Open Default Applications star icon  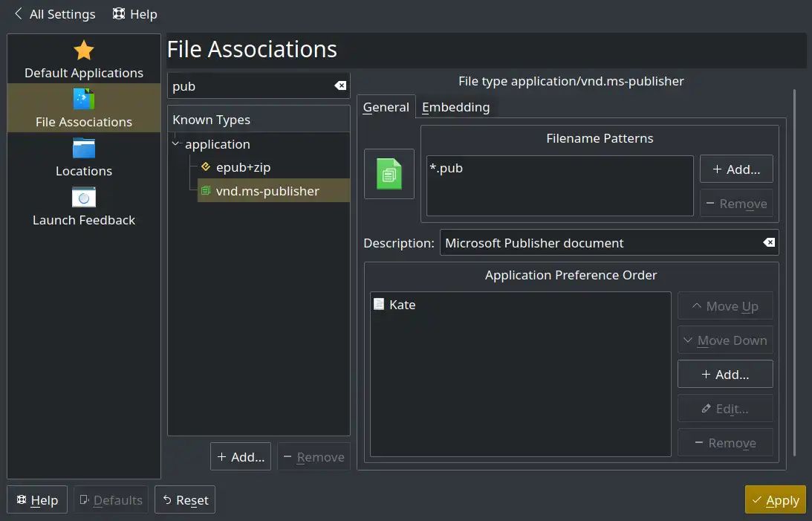84,51
